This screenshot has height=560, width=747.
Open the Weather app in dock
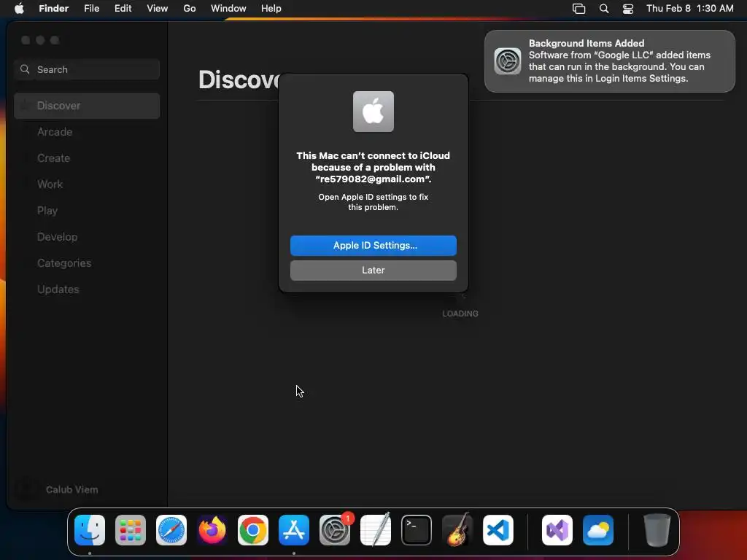(x=598, y=530)
